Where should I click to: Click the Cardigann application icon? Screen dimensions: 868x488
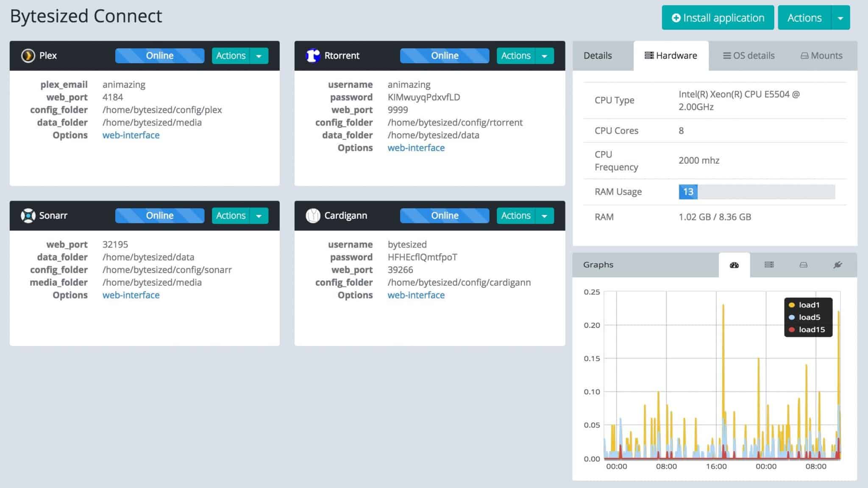point(313,215)
